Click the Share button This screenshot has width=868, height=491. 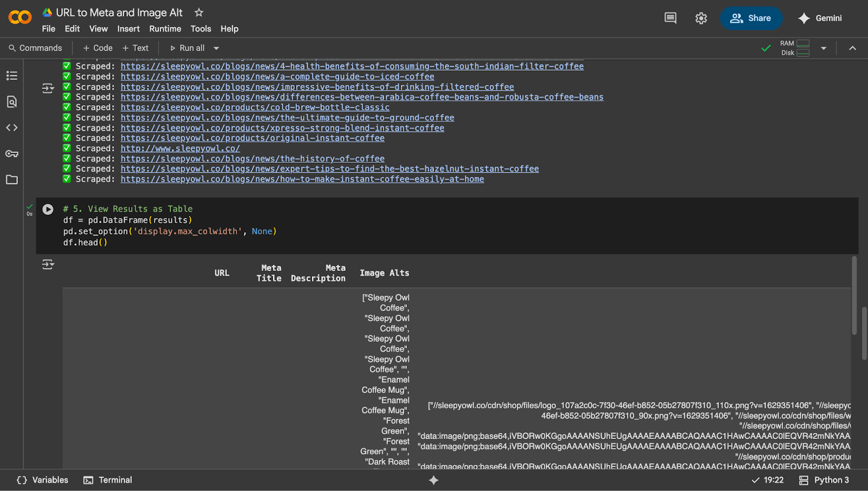[751, 18]
